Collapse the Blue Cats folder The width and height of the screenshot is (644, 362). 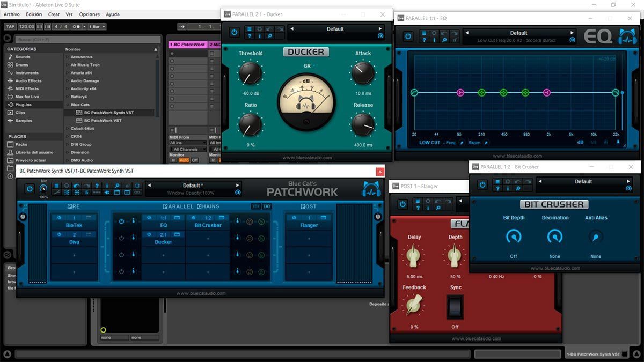(x=67, y=105)
